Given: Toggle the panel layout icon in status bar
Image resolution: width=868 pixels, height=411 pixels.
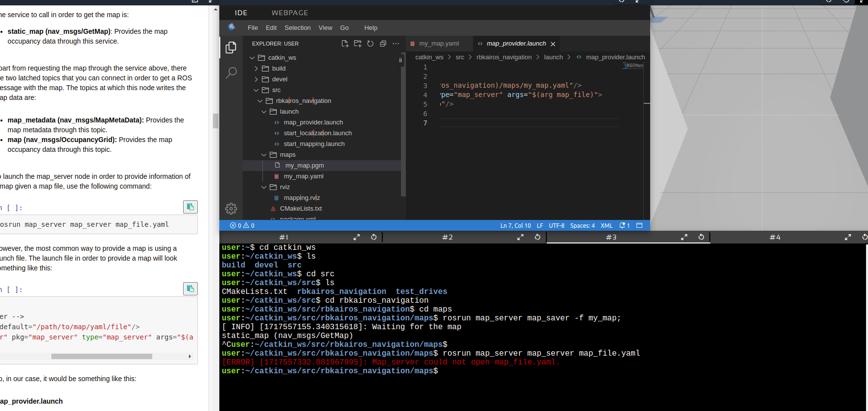Looking at the screenshot, I should [639, 226].
